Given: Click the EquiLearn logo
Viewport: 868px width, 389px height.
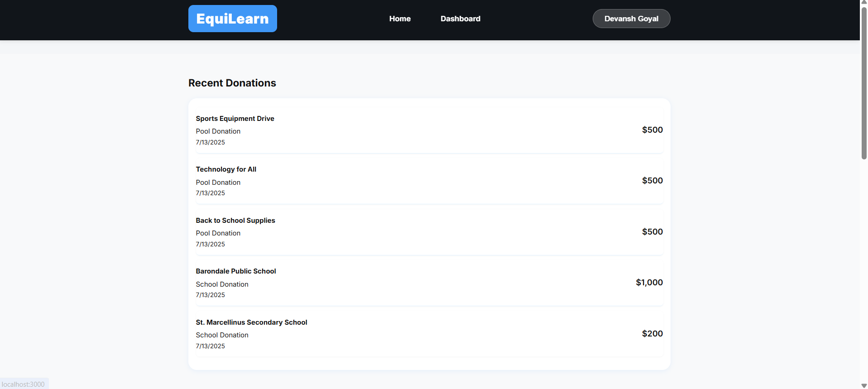Looking at the screenshot, I should 232,19.
